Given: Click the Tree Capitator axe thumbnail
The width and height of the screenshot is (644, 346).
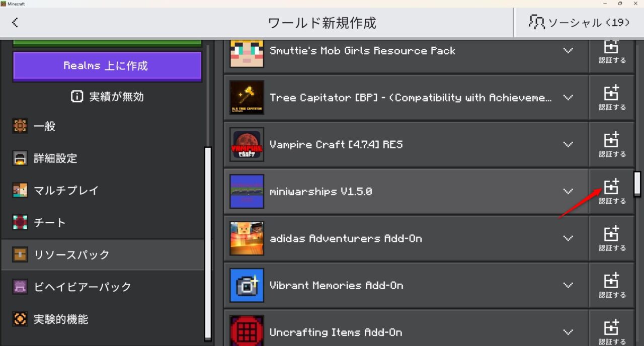Looking at the screenshot, I should (247, 98).
